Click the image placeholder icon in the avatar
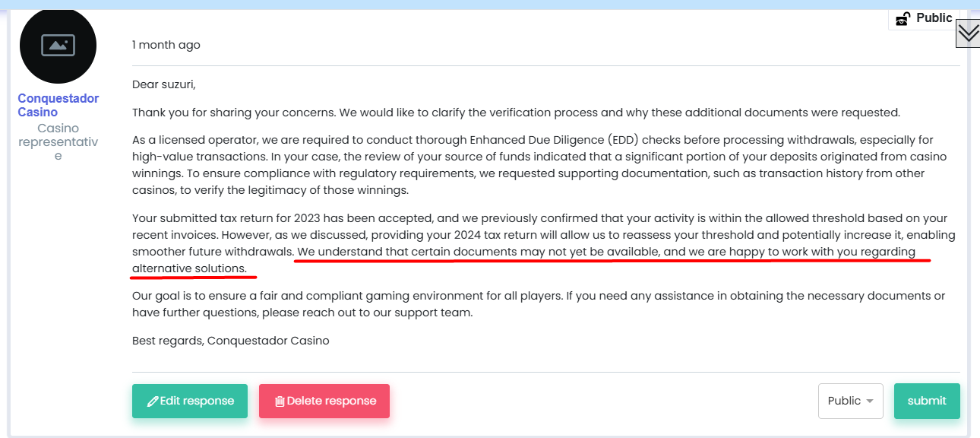This screenshot has height=438, width=980. point(58,45)
